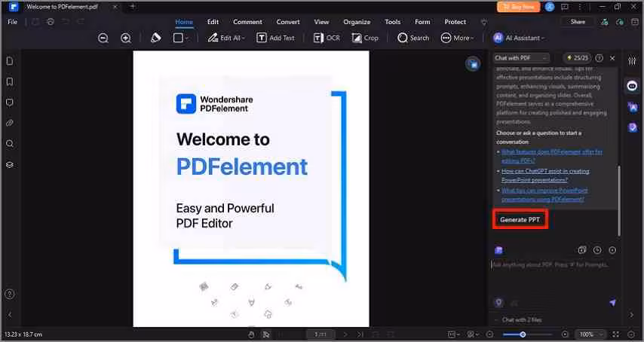Open the user account avatar
This screenshot has height=342, width=644.
(x=550, y=7)
